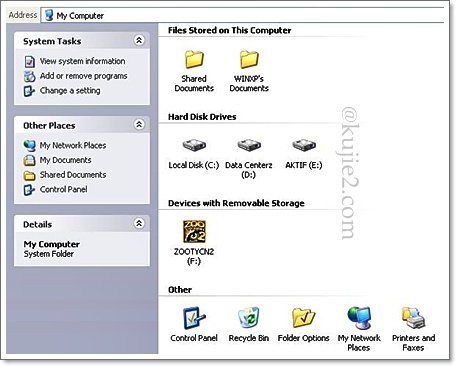
Task: Open My Network Places icon under Other
Action: point(359,318)
